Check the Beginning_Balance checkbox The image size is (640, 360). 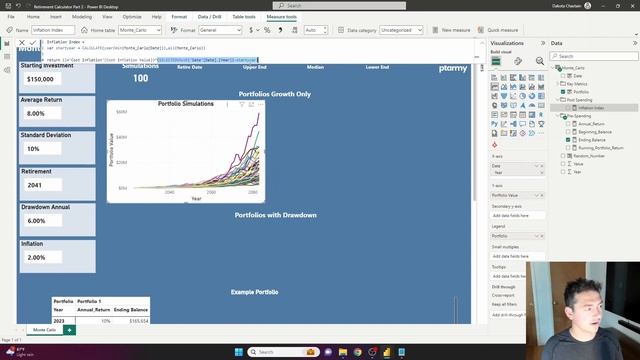[568, 132]
